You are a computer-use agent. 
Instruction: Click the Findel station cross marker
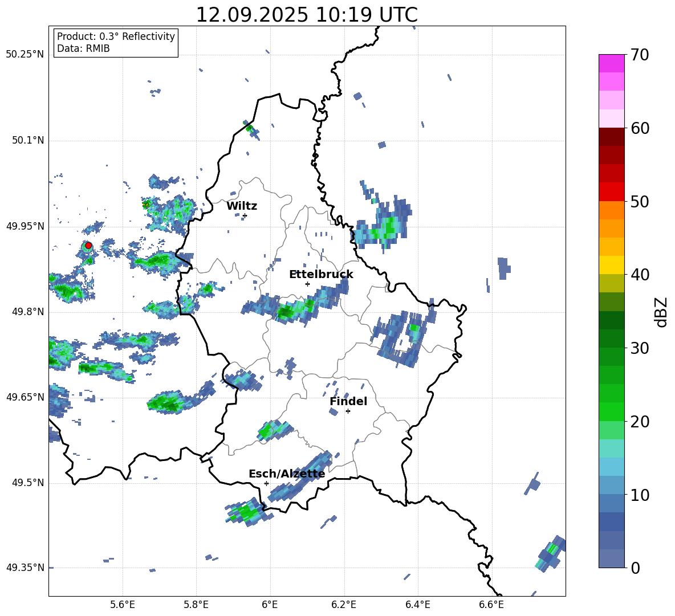point(348,411)
